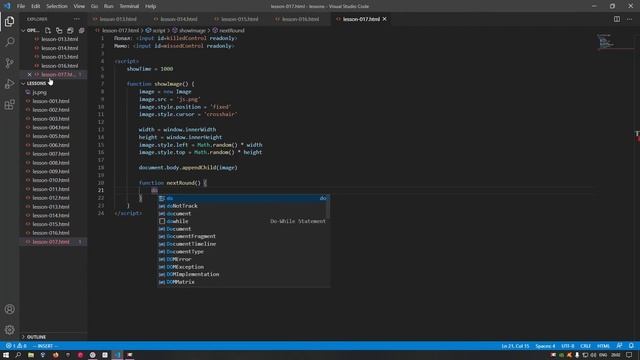Open the Source Control view
Viewport: 640px width, 360px height.
[x=9, y=63]
